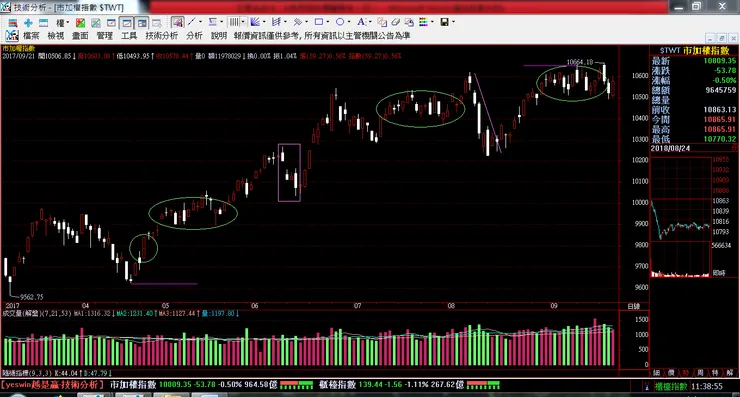This screenshot has height=397, width=740.
Task: Toggle the single chart pane layout button
Action: (126, 23)
